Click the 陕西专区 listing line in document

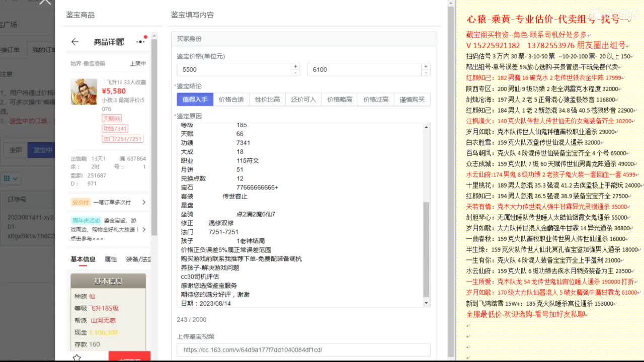[542, 88]
